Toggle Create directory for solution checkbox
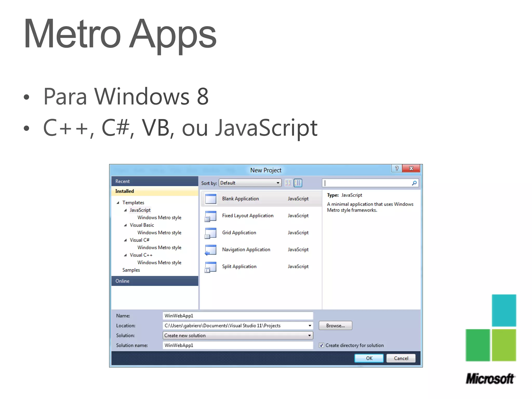The width and height of the screenshot is (532, 399). click(321, 345)
